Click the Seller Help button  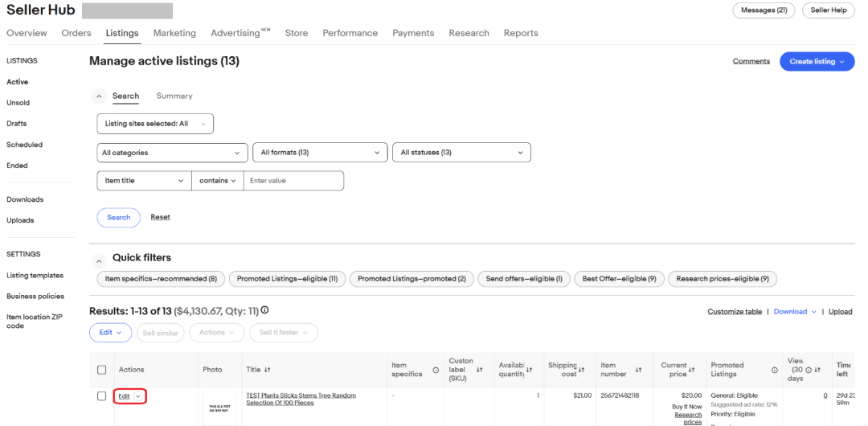tap(829, 10)
